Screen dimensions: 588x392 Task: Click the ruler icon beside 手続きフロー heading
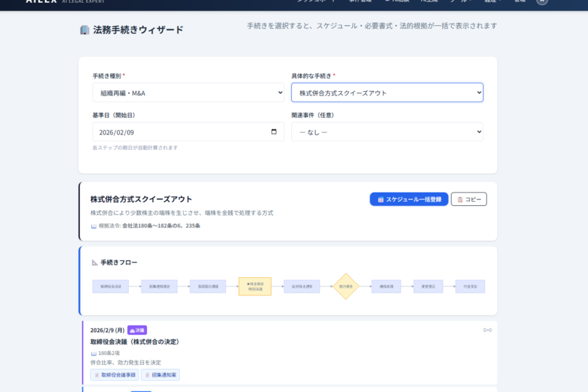click(x=94, y=262)
